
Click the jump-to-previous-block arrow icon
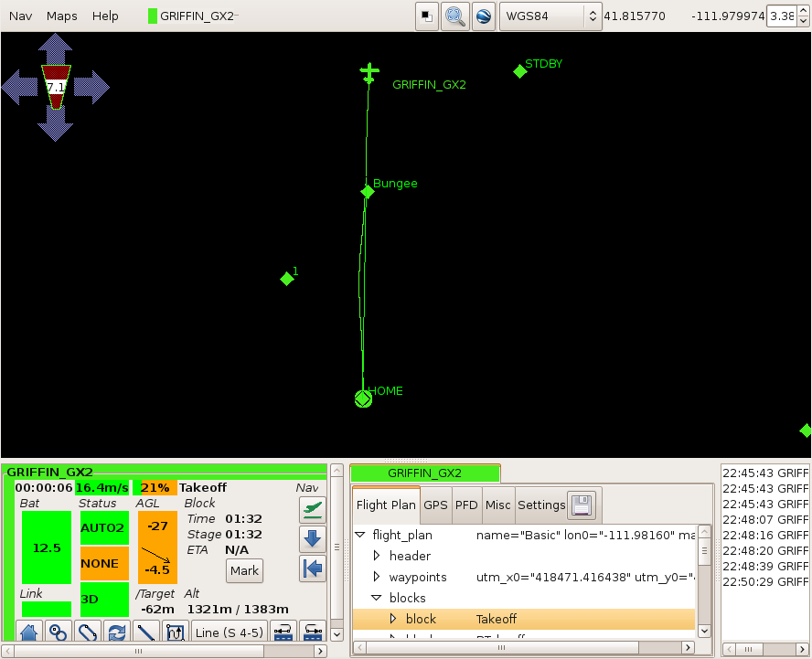point(312,568)
